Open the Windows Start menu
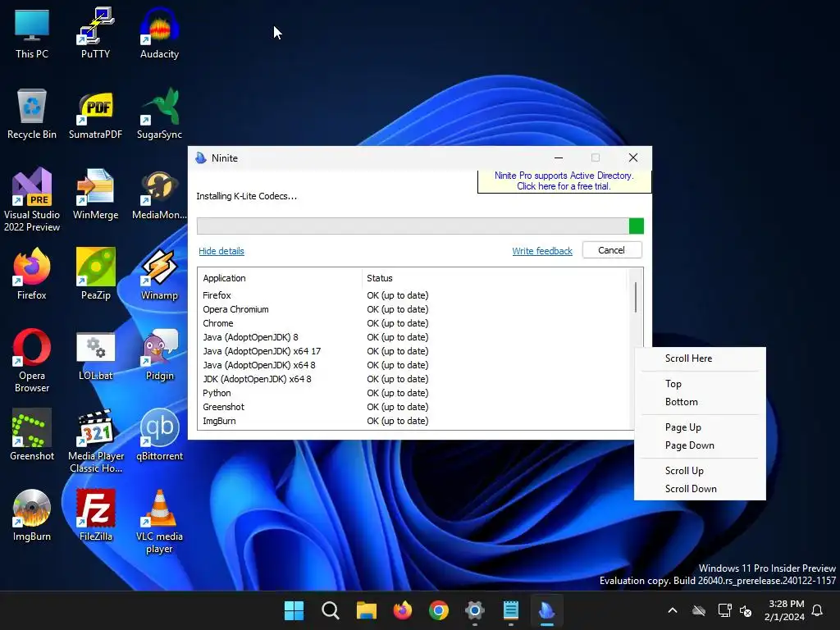This screenshot has width=840, height=630. click(x=294, y=610)
